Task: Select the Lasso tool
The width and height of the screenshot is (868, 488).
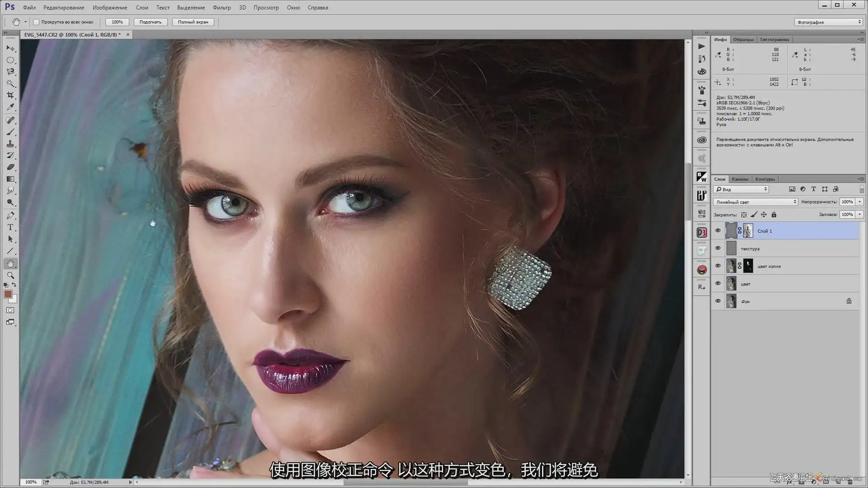Action: (10, 72)
